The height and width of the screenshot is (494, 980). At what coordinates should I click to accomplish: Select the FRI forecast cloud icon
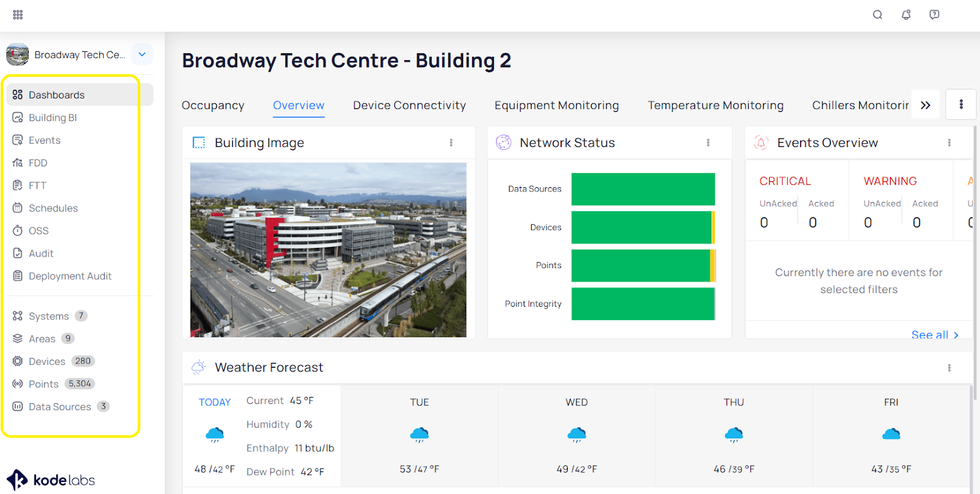point(891,434)
